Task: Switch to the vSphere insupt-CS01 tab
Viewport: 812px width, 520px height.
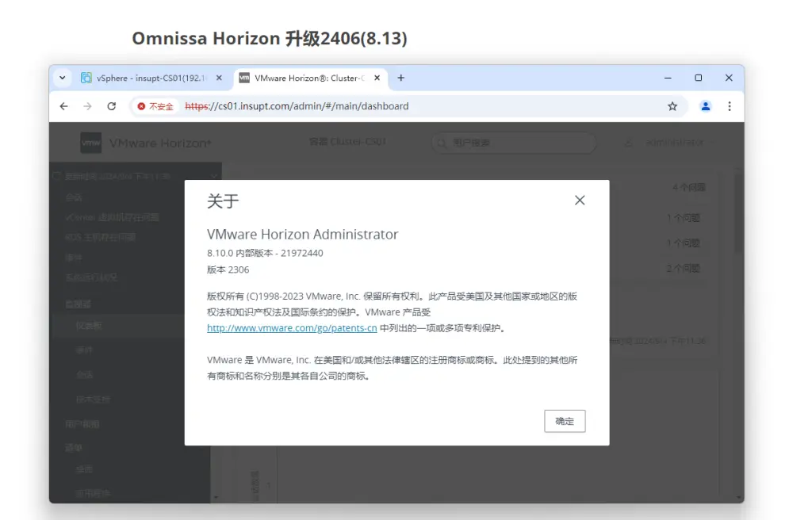Action: 146,78
